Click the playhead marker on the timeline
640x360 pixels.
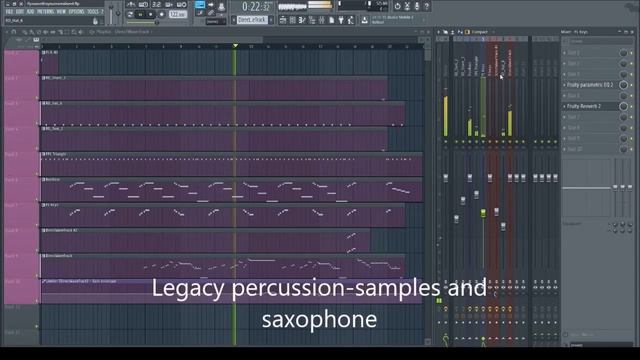236,46
